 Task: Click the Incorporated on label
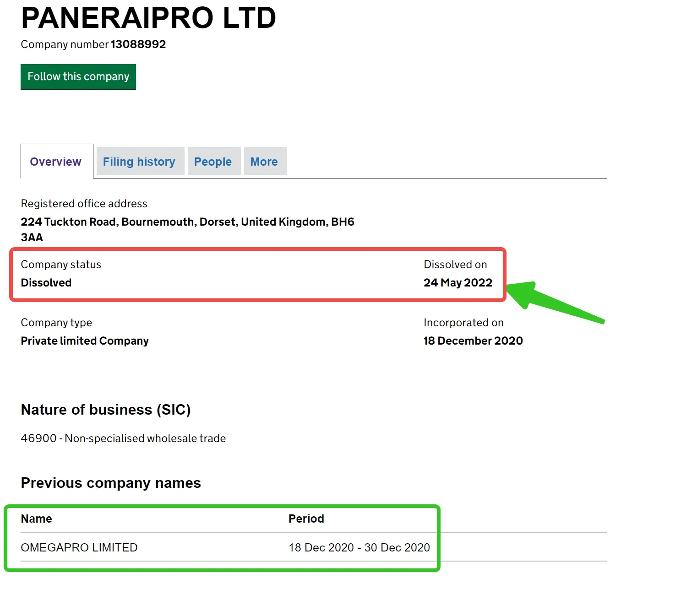(x=463, y=323)
